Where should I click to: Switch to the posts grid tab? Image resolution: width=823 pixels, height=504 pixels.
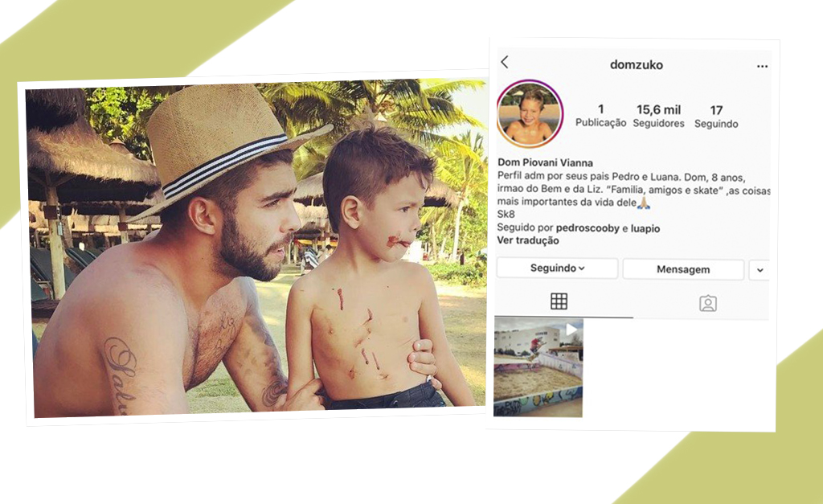pos(559,301)
